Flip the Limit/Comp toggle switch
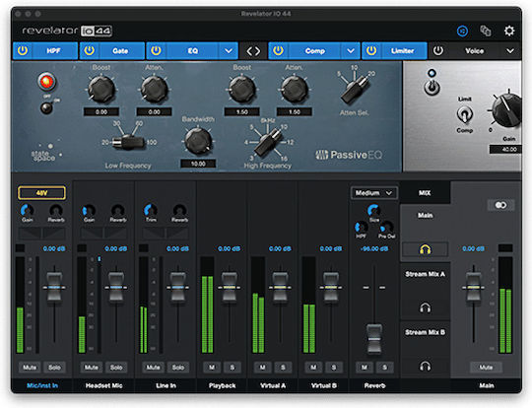532x408 pixels. 464,114
